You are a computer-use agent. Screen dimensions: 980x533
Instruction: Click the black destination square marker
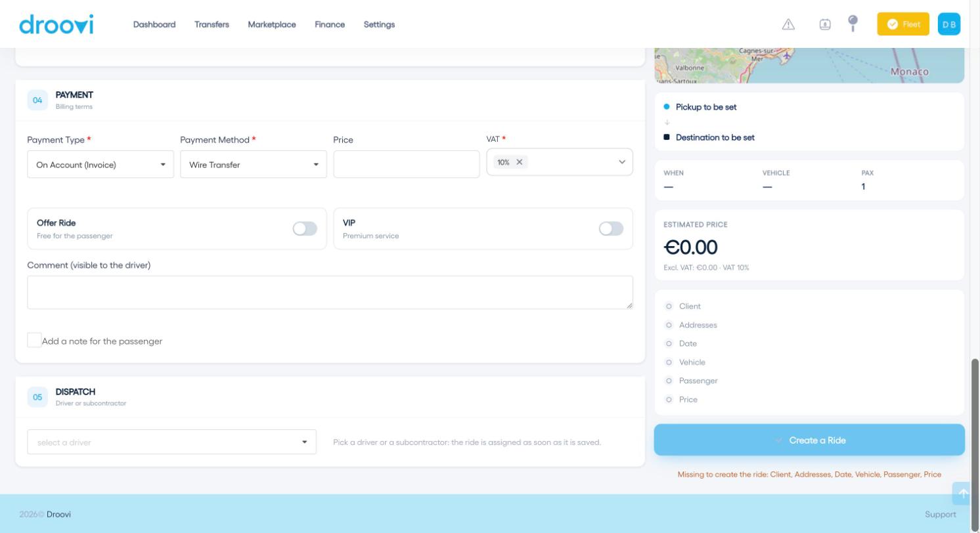(x=667, y=137)
